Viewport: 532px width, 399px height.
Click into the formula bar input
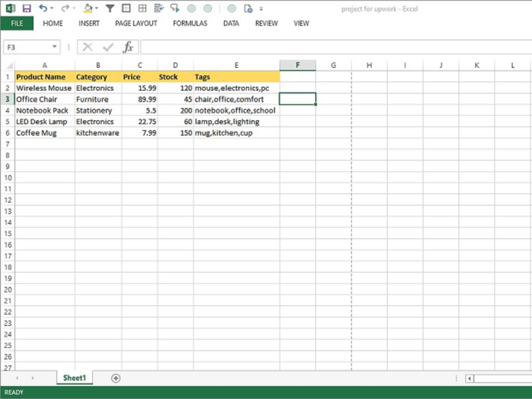point(336,47)
